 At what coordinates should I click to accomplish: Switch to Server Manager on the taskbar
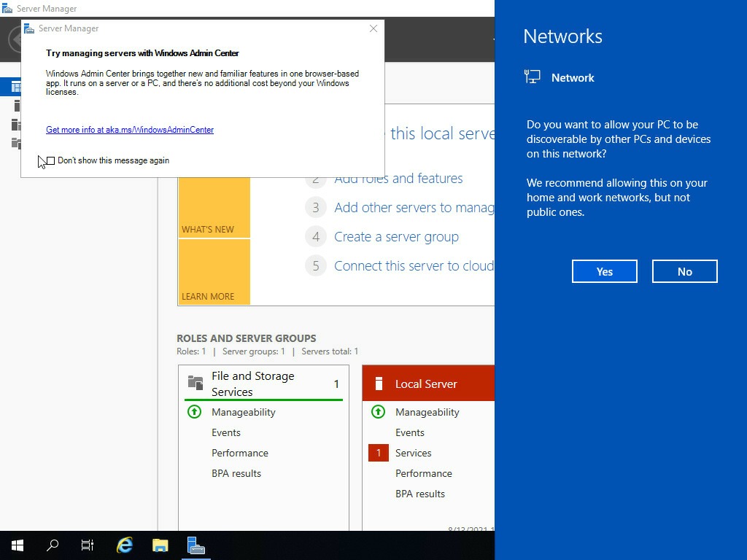[x=196, y=545]
